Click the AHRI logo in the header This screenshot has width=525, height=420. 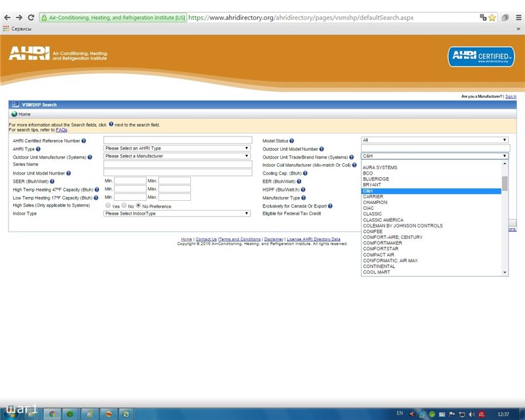click(58, 54)
